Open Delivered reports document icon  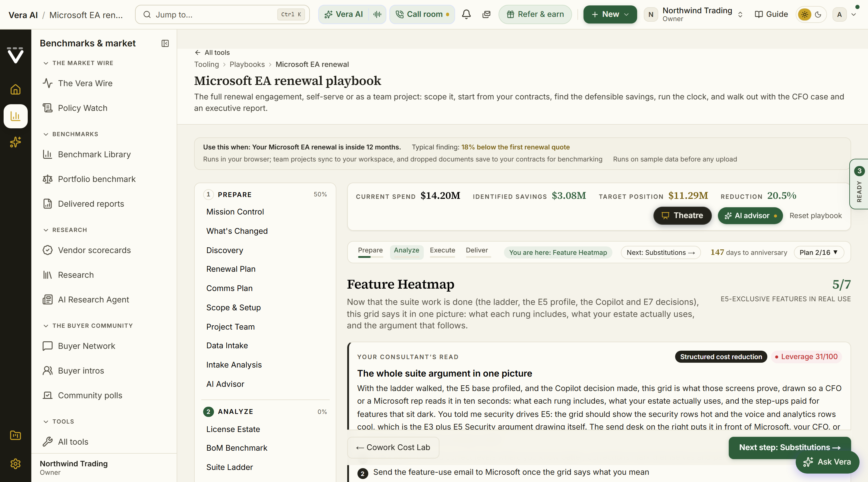48,204
